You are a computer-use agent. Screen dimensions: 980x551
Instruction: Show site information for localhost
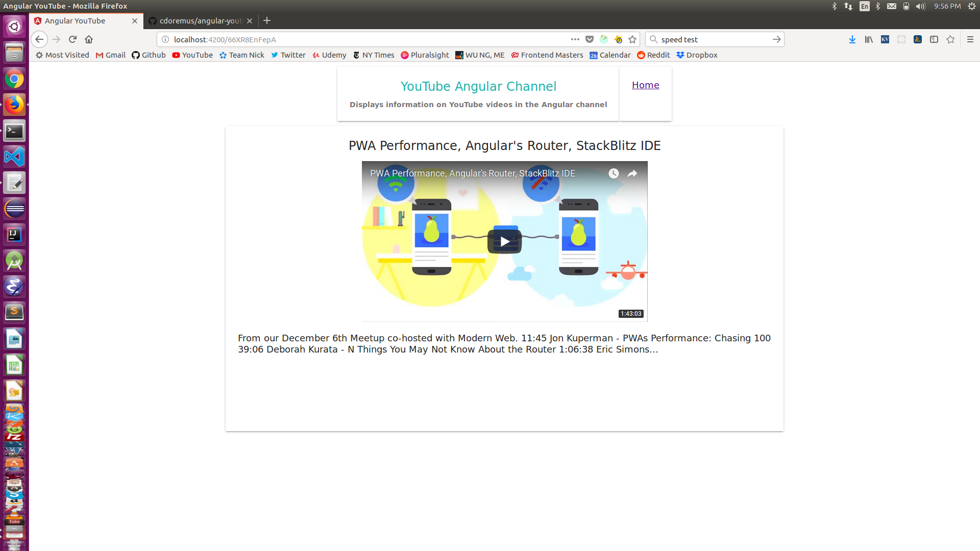point(165,39)
